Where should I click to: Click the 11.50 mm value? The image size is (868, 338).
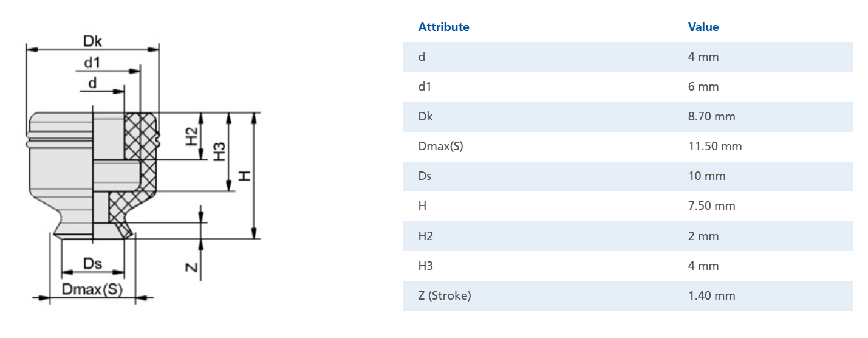tap(715, 146)
